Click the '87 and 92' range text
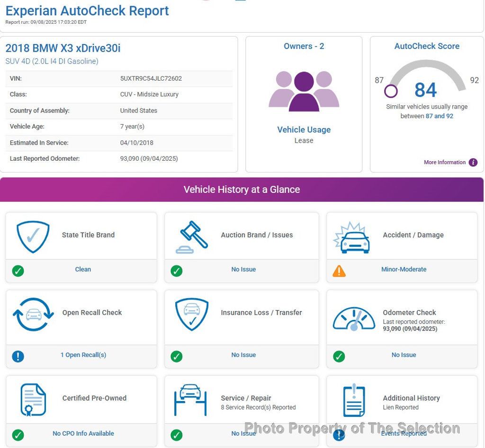This screenshot has width=485, height=448. point(439,116)
